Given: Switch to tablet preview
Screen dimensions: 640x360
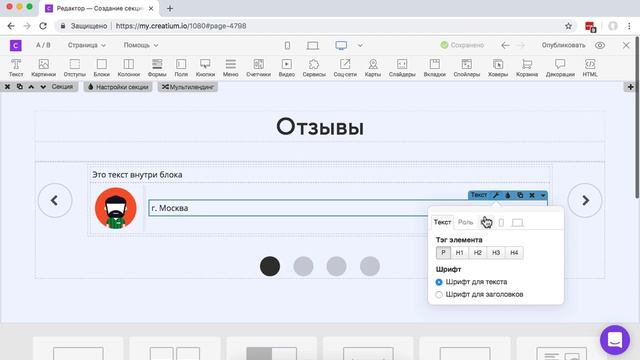Looking at the screenshot, I should point(313,45).
